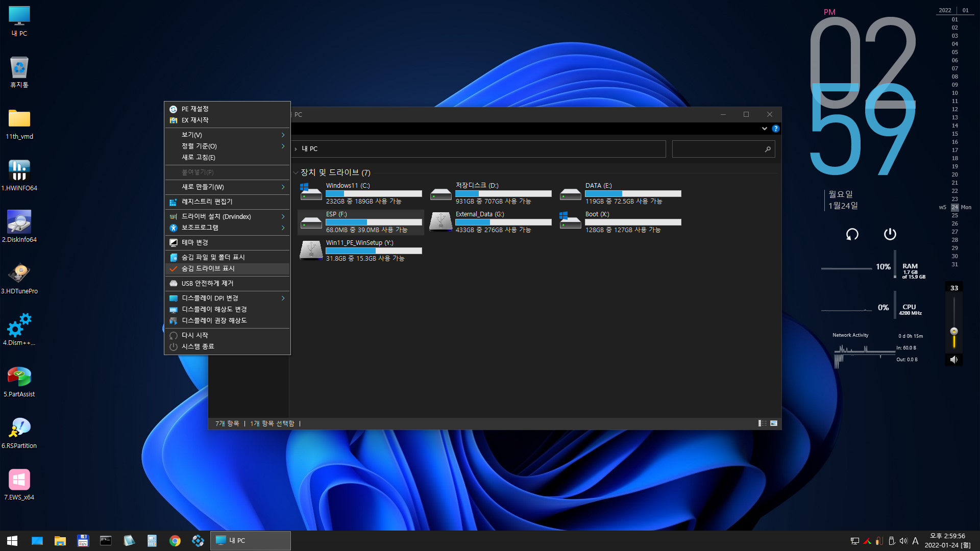Select EX 재시작 menu entry
This screenshot has height=551, width=980.
pyautogui.click(x=228, y=120)
